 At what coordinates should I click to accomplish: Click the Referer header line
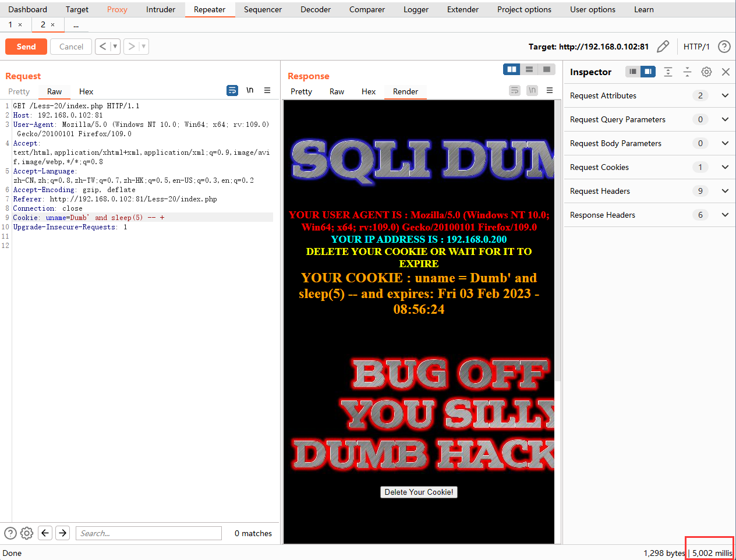pos(115,199)
